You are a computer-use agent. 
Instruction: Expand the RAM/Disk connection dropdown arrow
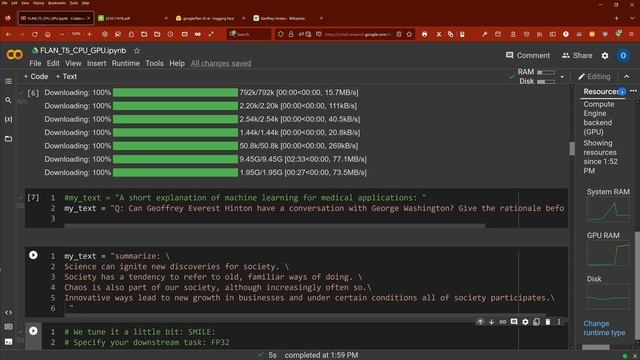562,77
